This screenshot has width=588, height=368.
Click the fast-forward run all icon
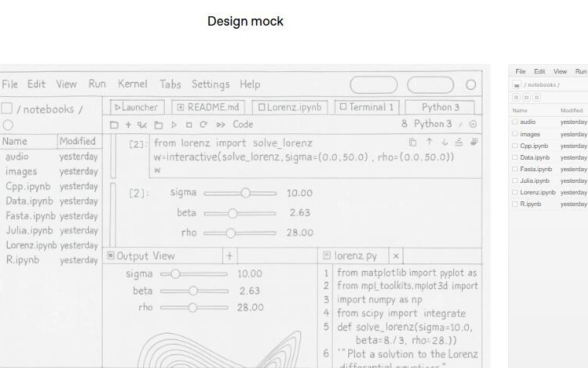pos(220,125)
